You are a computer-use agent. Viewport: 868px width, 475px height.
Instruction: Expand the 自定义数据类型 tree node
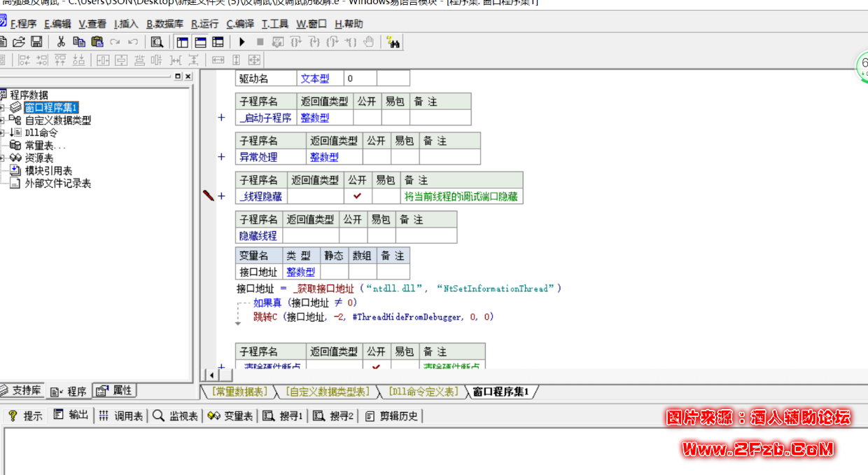pyautogui.click(x=2, y=121)
